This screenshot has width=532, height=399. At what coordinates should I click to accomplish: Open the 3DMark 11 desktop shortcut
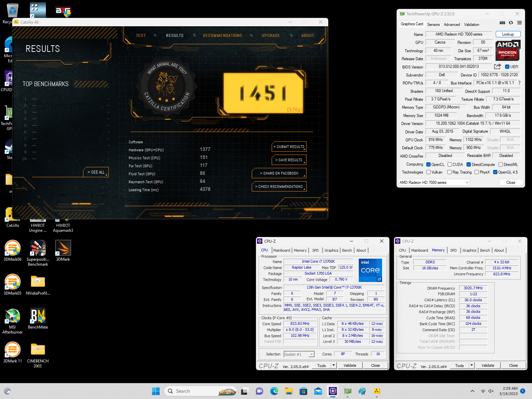coord(12,352)
